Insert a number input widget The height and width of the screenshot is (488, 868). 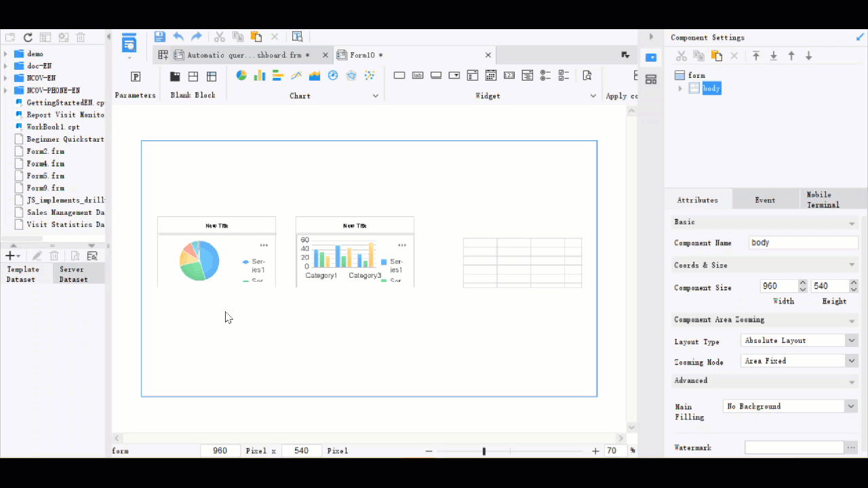tap(509, 75)
